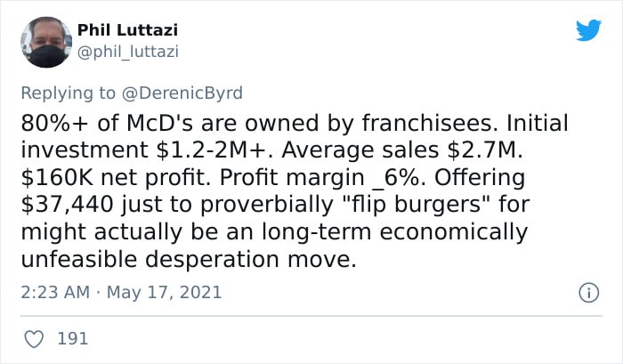The image size is (623, 364).
Task: Like the tweet with the heart icon
Action: (x=34, y=339)
